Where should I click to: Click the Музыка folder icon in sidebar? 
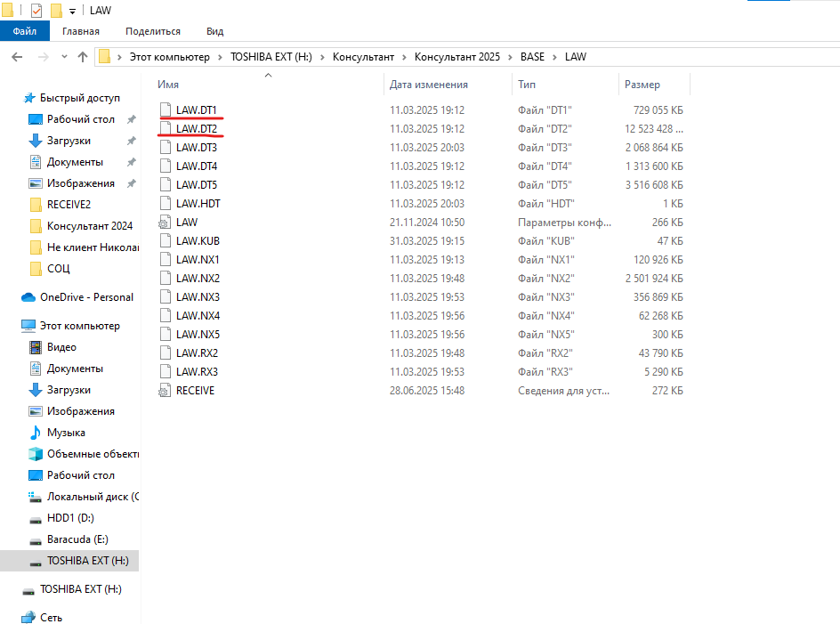click(36, 433)
